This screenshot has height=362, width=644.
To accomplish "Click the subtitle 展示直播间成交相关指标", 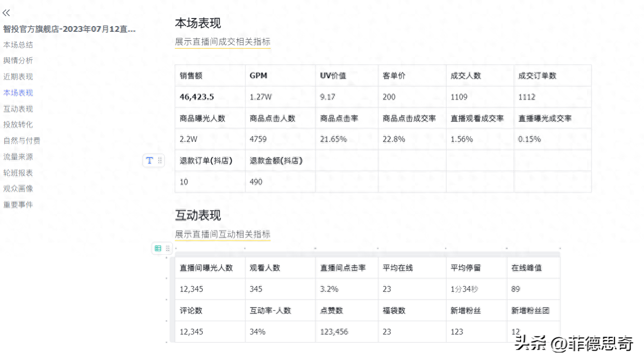I will point(223,42).
